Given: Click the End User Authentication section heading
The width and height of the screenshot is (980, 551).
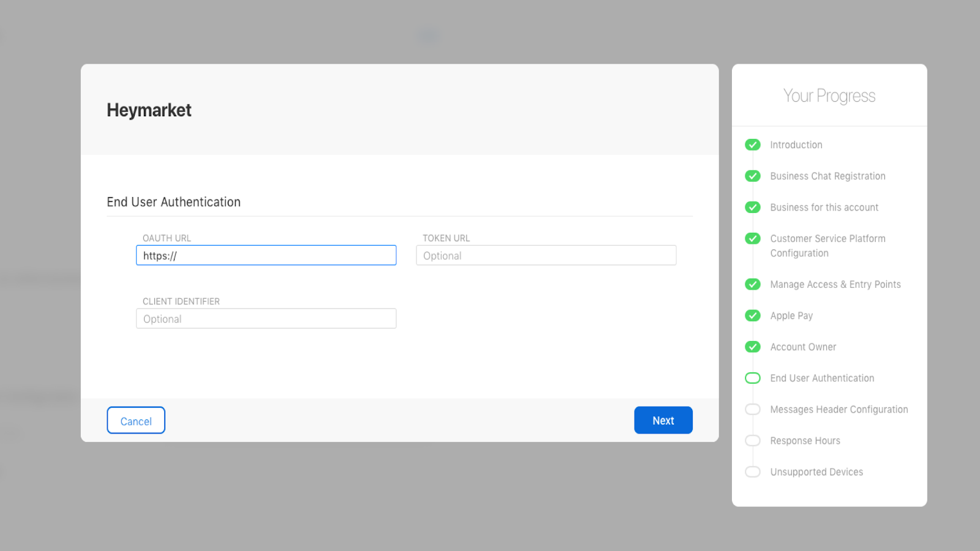Looking at the screenshot, I should (173, 202).
